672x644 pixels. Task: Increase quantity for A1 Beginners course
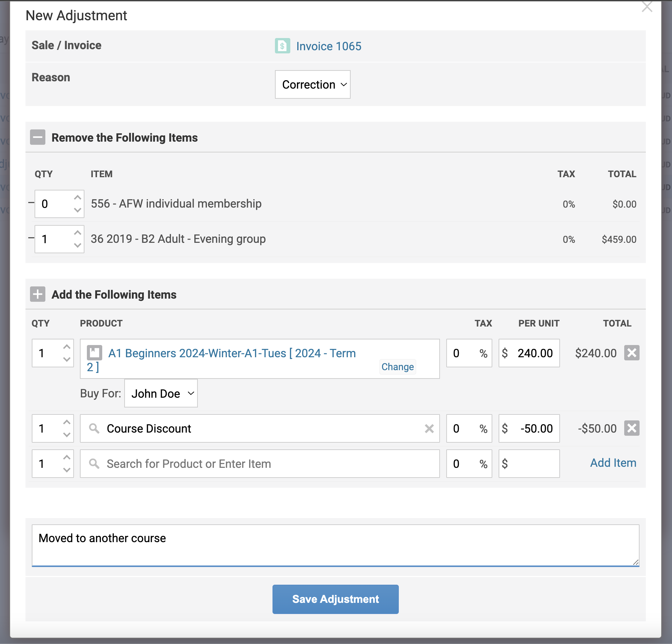point(67,347)
